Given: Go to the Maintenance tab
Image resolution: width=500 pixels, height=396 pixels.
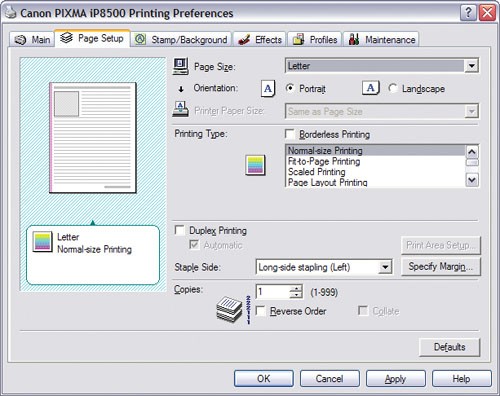Looking at the screenshot, I should click(x=381, y=40).
